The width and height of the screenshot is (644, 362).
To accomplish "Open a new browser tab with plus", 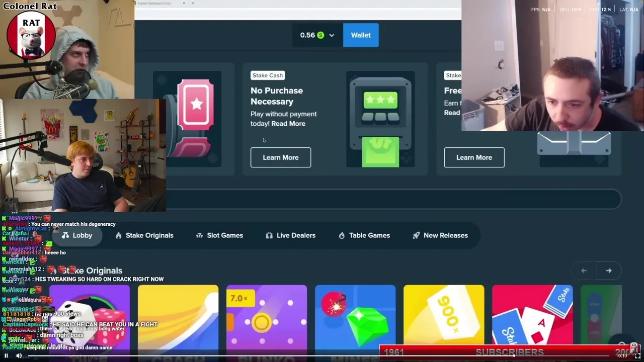I will (x=193, y=3).
